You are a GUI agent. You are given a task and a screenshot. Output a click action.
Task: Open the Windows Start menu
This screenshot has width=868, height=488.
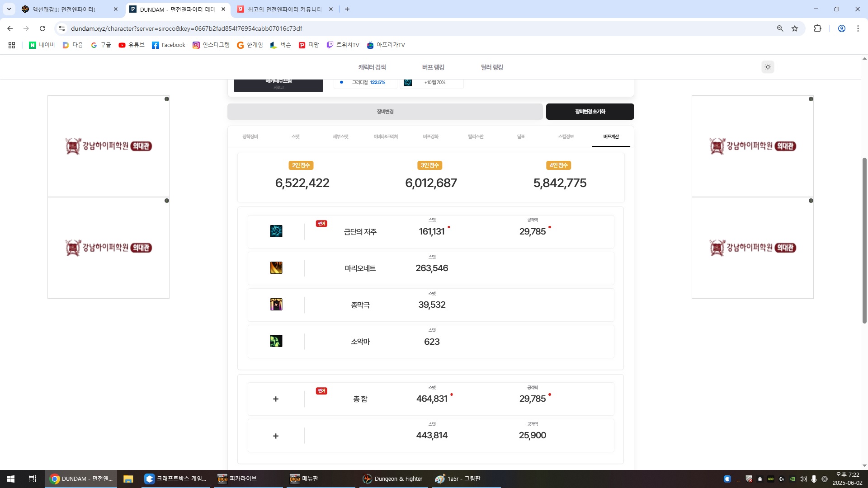[x=11, y=479]
